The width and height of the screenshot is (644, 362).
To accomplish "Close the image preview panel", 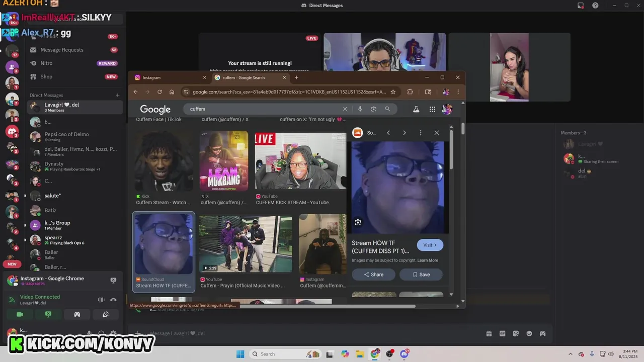I will tap(437, 133).
